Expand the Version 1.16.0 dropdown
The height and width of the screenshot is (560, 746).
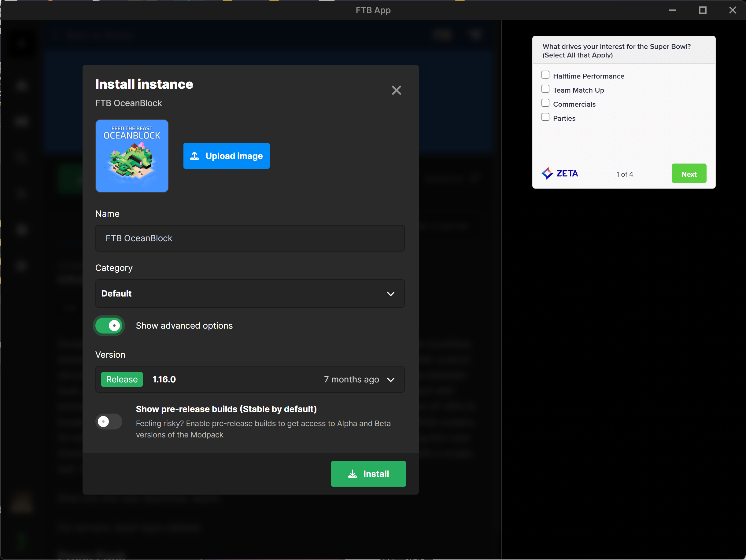pyautogui.click(x=249, y=379)
